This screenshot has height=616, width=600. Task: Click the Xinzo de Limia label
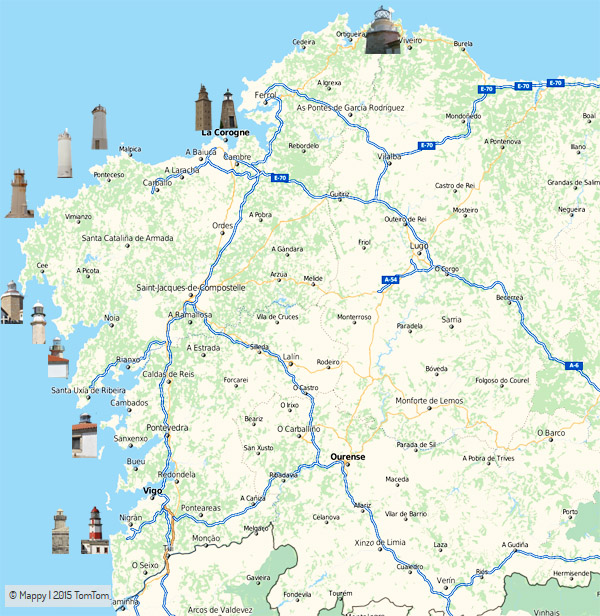pos(380,543)
